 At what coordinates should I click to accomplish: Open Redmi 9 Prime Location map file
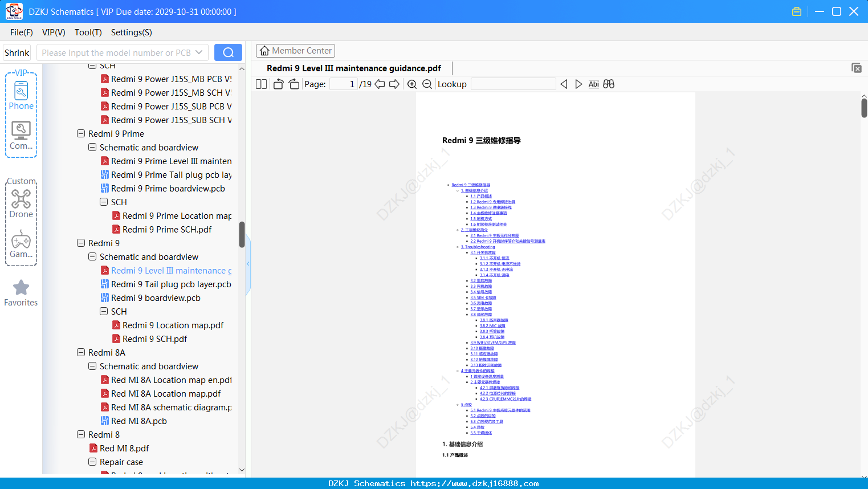177,215
